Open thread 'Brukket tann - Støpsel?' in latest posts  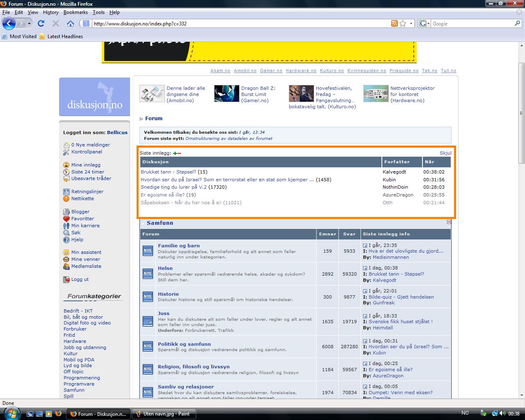(x=168, y=172)
